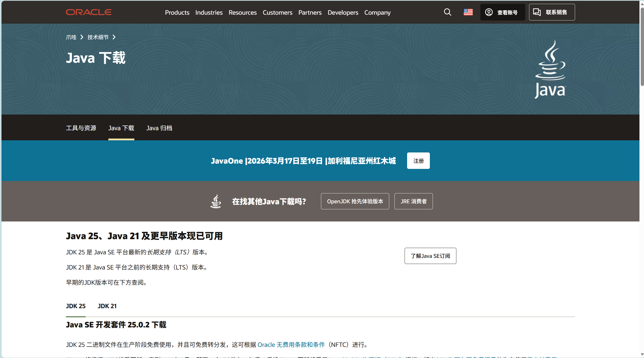Open the Products navigation menu
This screenshot has width=644, height=358.
[177, 12]
